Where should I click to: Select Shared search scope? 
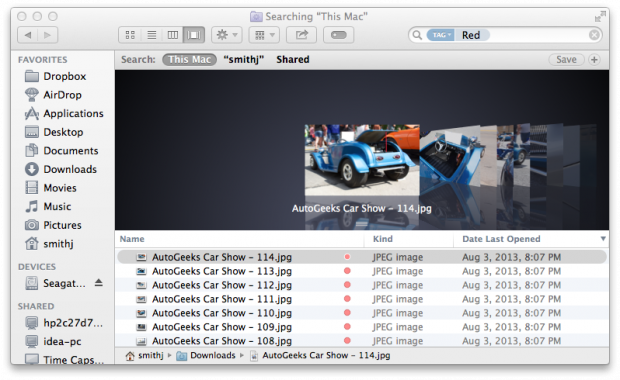(293, 60)
